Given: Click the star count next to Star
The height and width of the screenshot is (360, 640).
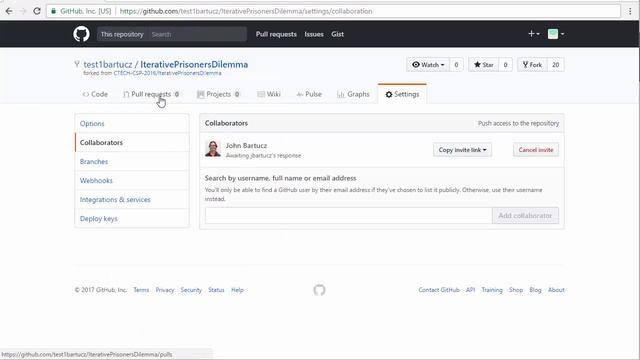Looking at the screenshot, I should [x=505, y=65].
